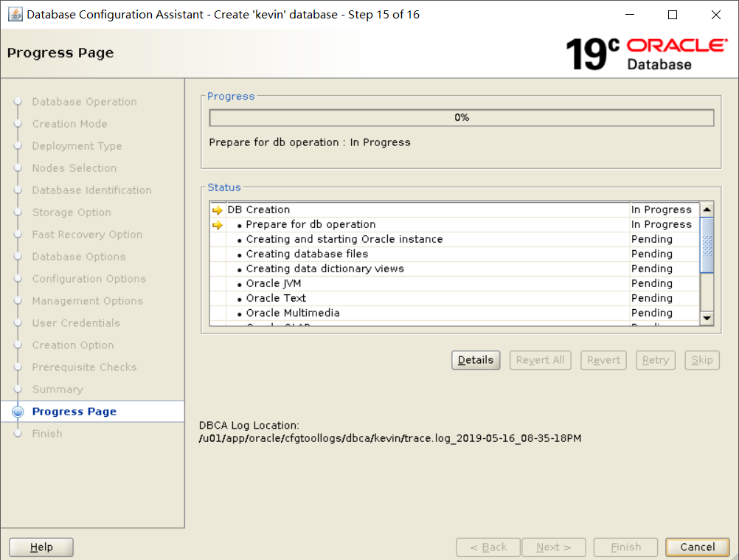The width and height of the screenshot is (739, 560).
Task: Minimize the Database Configuration Assistant window
Action: [630, 15]
